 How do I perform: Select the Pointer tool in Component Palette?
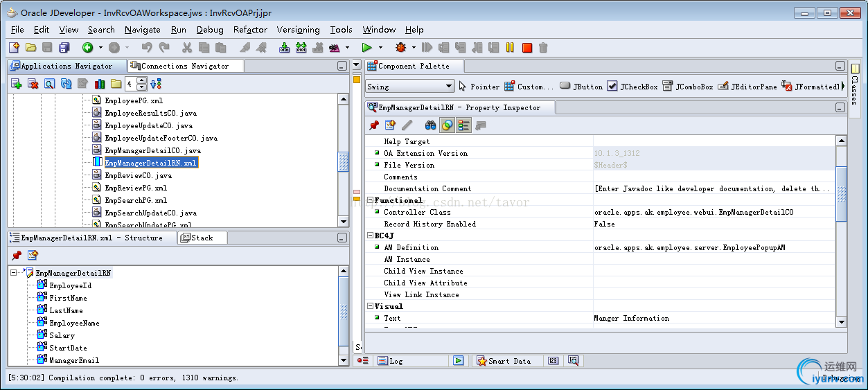click(x=479, y=87)
